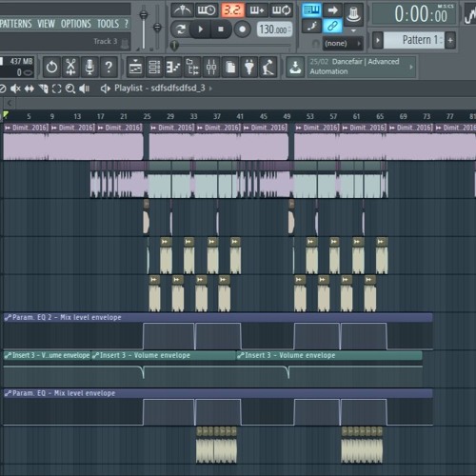Click the help question mark toolbar button

tap(109, 67)
